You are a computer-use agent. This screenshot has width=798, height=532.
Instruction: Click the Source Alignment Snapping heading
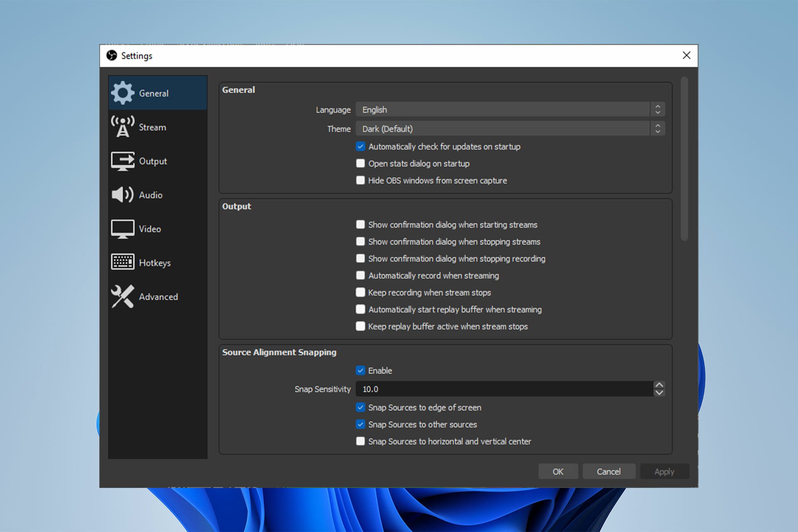click(279, 352)
